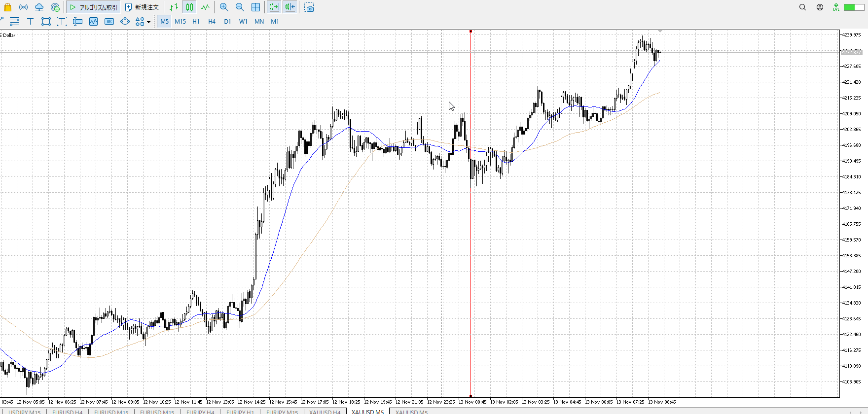This screenshot has height=414, width=868.
Task: Open the market shopping bag icon
Action: coord(7,7)
